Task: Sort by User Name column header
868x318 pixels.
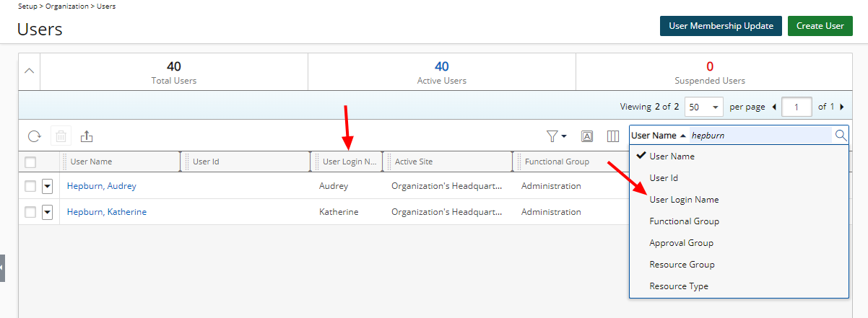Action: (91, 162)
